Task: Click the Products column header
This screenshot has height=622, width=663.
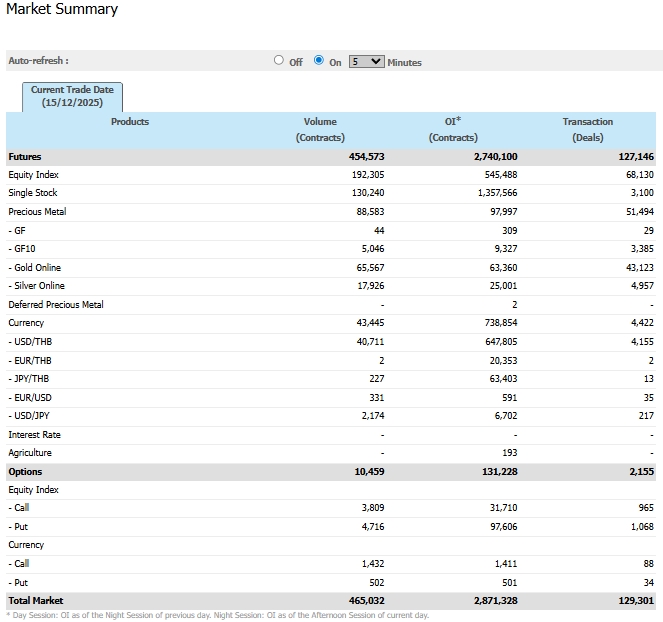Action: (x=130, y=122)
